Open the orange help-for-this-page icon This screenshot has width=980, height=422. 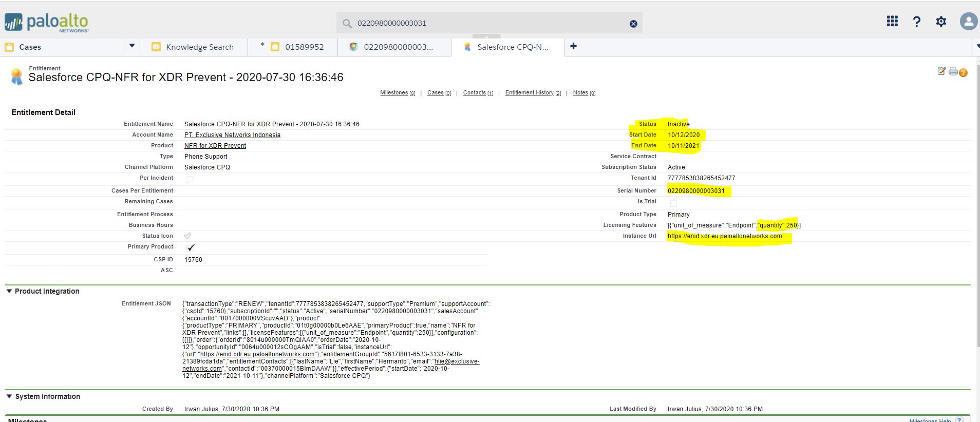[964, 73]
